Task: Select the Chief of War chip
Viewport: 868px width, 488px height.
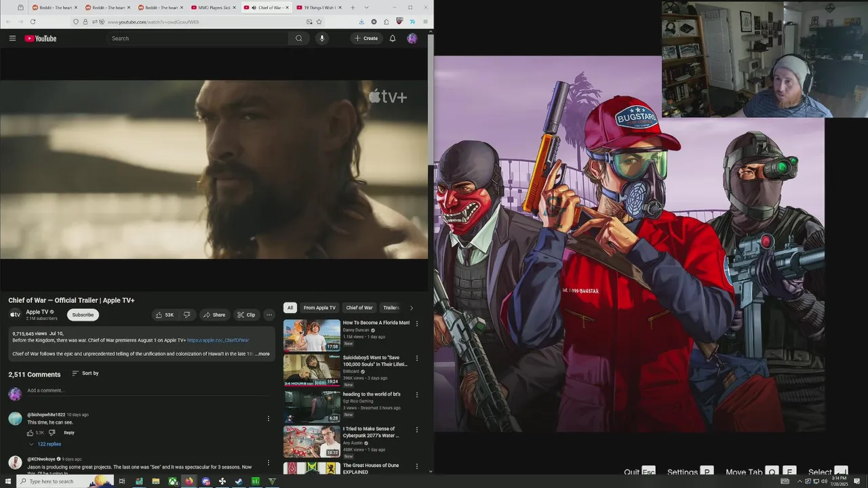Action: pos(359,308)
